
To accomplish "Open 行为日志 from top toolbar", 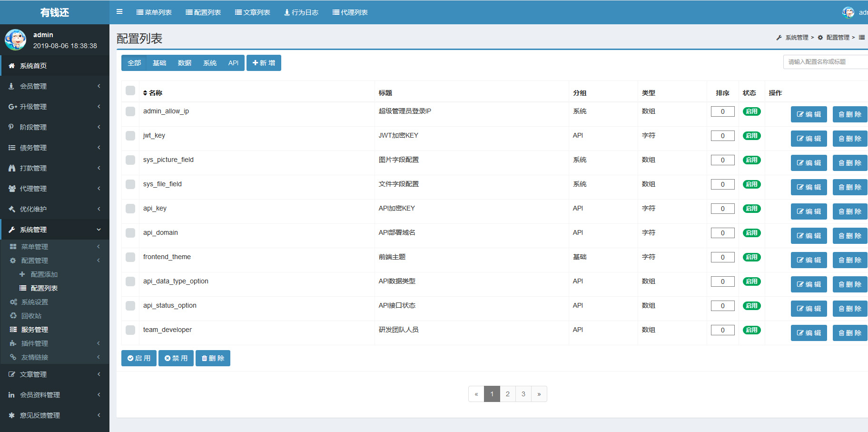I will pos(301,12).
